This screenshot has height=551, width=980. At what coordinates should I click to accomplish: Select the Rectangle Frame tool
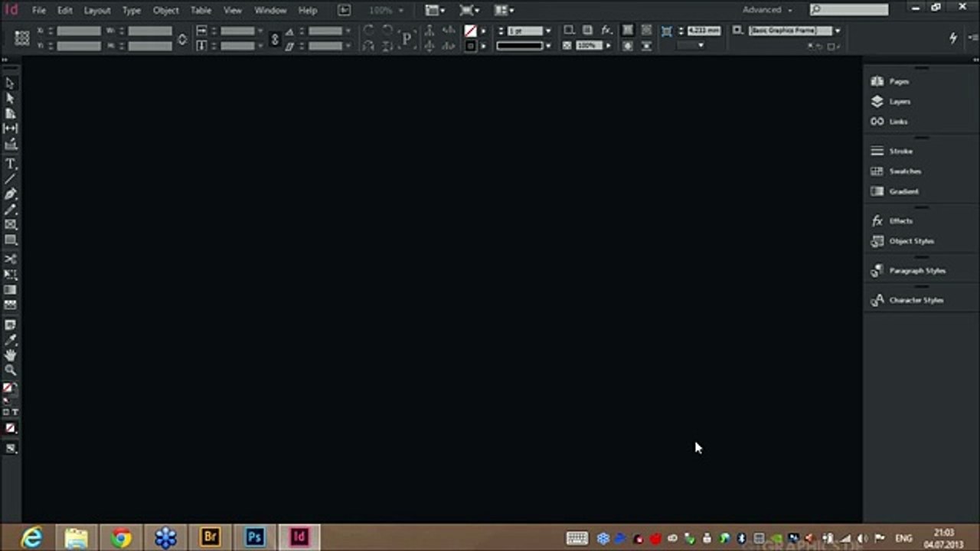coord(10,224)
